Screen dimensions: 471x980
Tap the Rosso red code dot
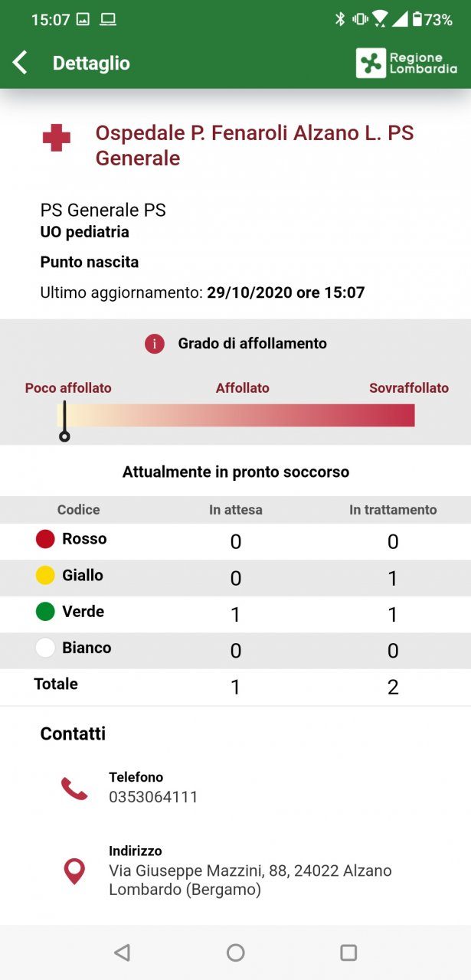45,539
